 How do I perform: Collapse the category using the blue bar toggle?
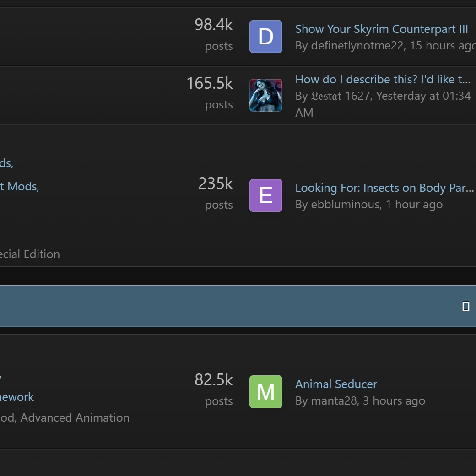click(x=465, y=307)
